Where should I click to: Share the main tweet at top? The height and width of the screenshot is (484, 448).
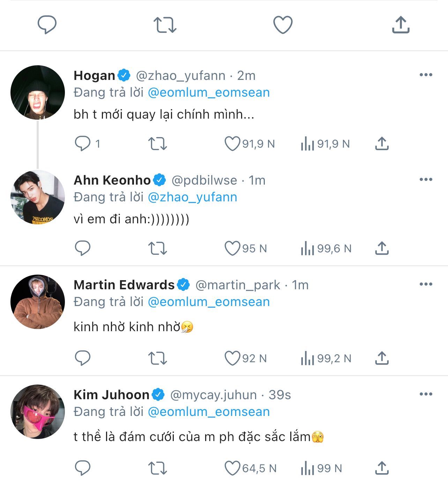click(401, 25)
